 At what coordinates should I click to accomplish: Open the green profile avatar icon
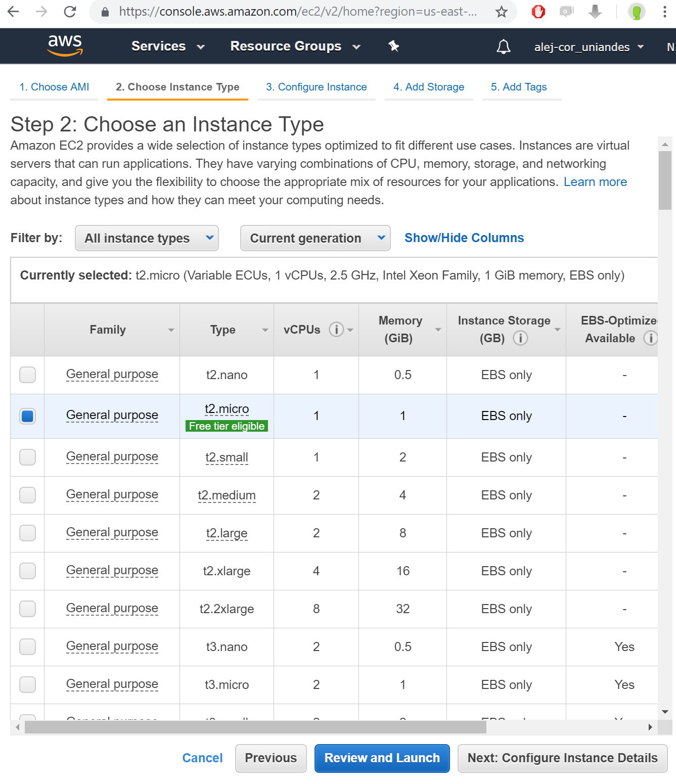click(637, 12)
